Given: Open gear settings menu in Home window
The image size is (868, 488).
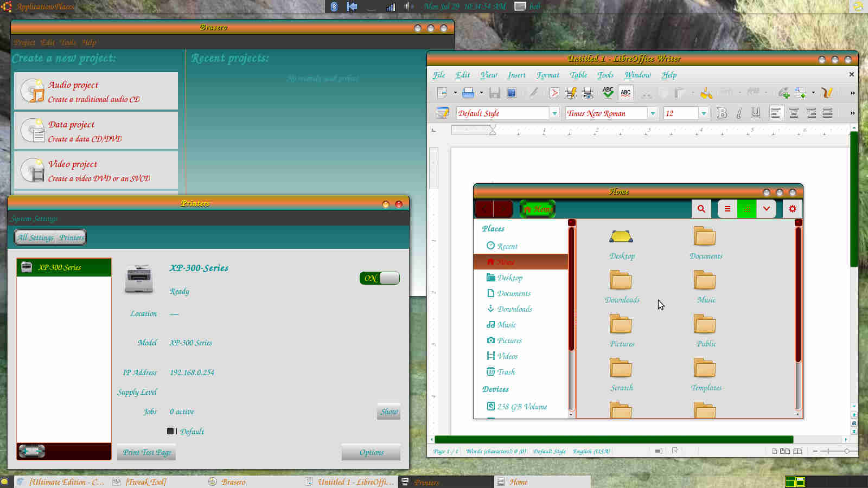Looking at the screenshot, I should [x=792, y=209].
